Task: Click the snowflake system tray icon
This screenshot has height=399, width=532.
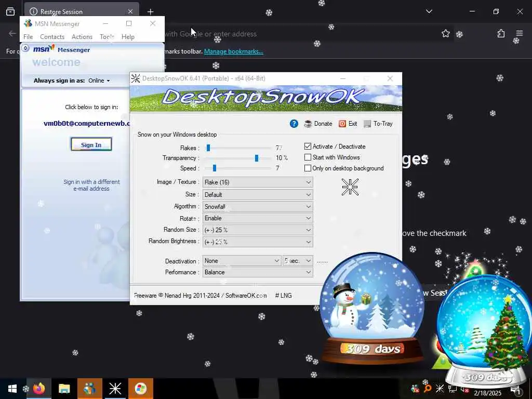Action: pos(440,389)
